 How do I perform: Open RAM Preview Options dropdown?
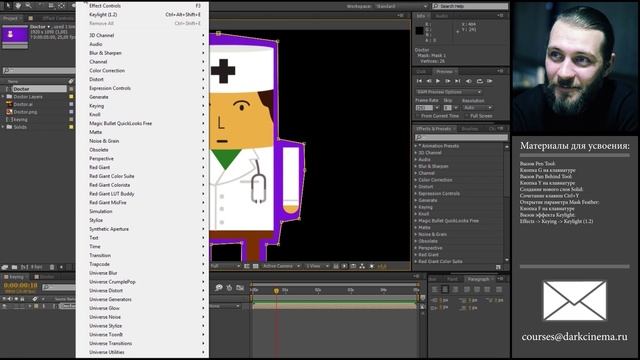(448, 92)
